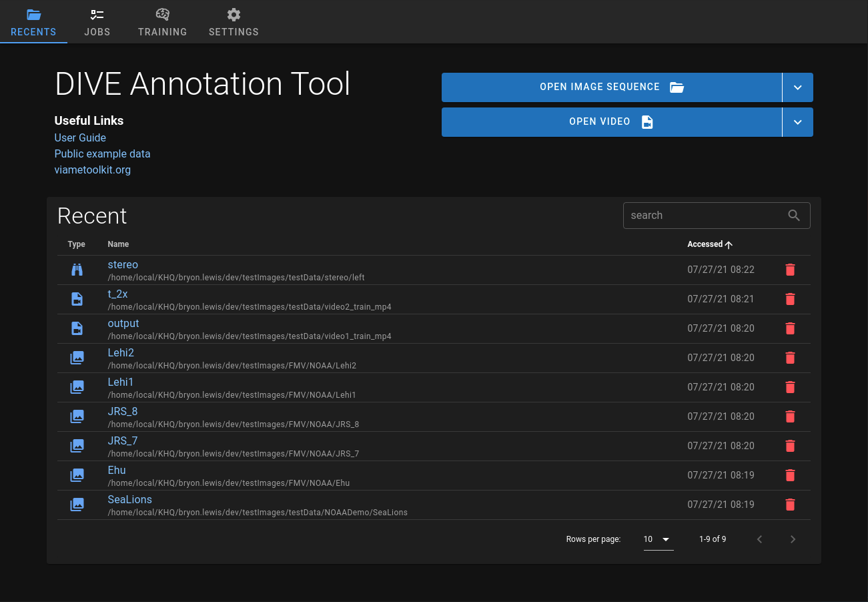Click image sequence icon for JRS_7

pyautogui.click(x=77, y=446)
